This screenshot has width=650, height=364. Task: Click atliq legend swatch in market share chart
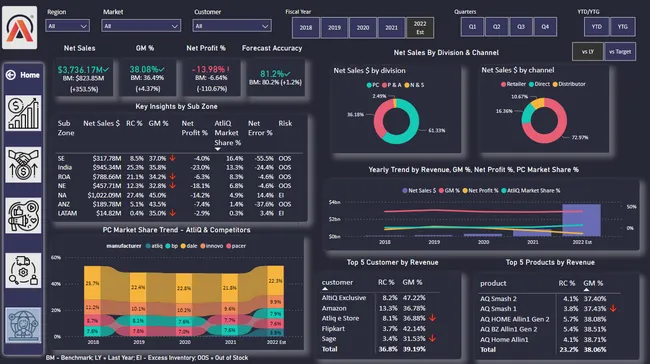coord(148,246)
